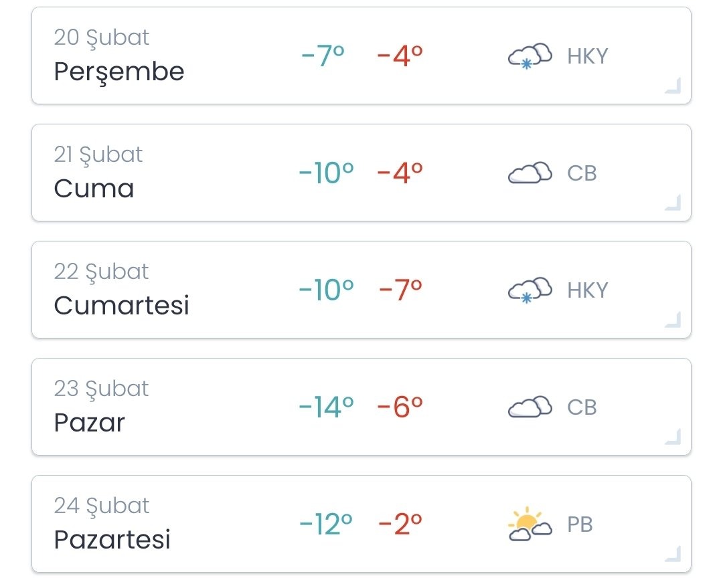Click the snow cloud icon for 22 Şubat
Screen dimensions: 723x588
(530, 290)
